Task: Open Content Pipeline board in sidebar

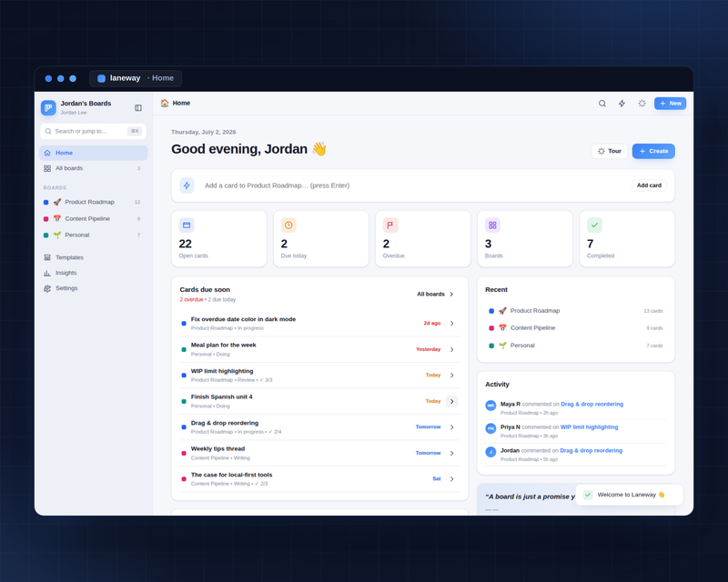Action: [x=94, y=218]
